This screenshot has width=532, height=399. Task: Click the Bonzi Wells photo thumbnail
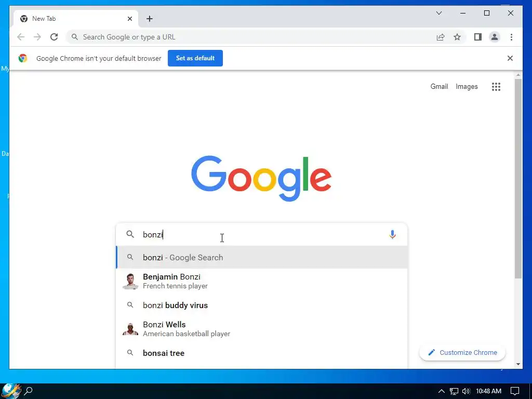[x=130, y=329]
